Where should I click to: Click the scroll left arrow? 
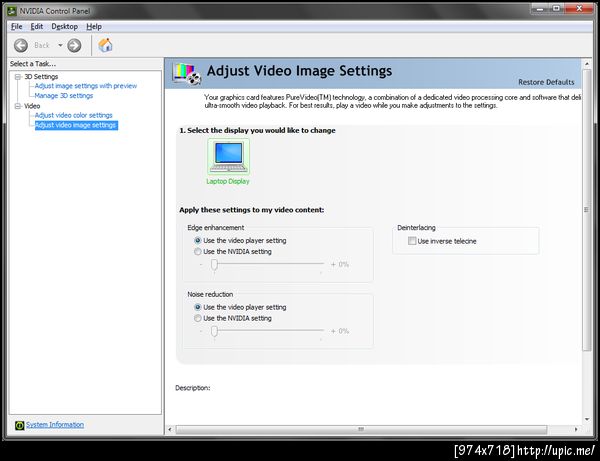[170, 429]
